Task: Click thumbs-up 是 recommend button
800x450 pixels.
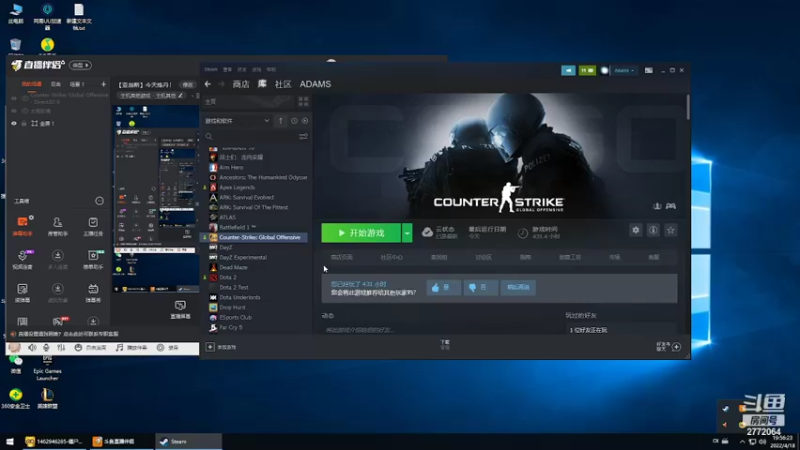Action: point(443,287)
